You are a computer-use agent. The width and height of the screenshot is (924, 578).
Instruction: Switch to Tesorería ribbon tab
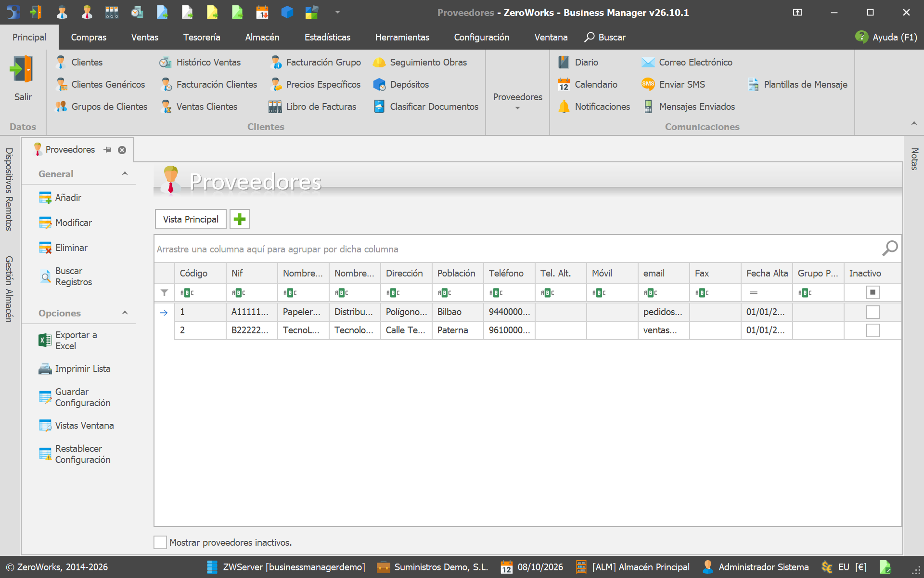[x=202, y=37]
